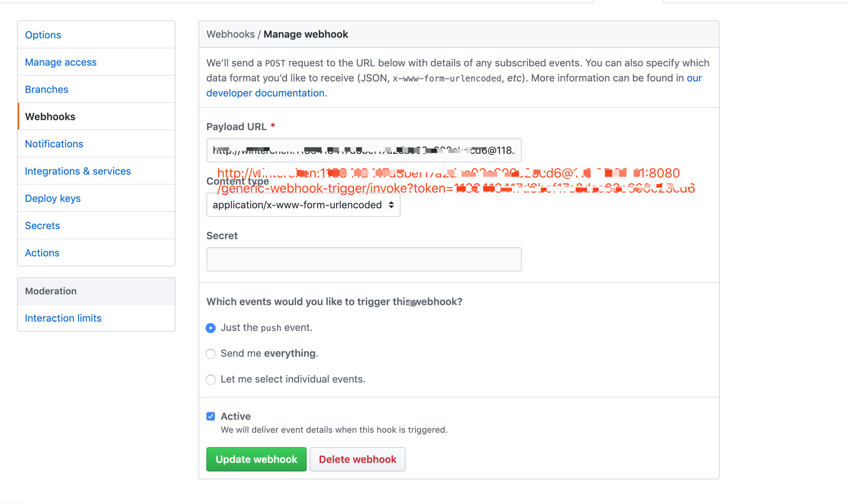Uncheck the Active checkbox

(210, 416)
